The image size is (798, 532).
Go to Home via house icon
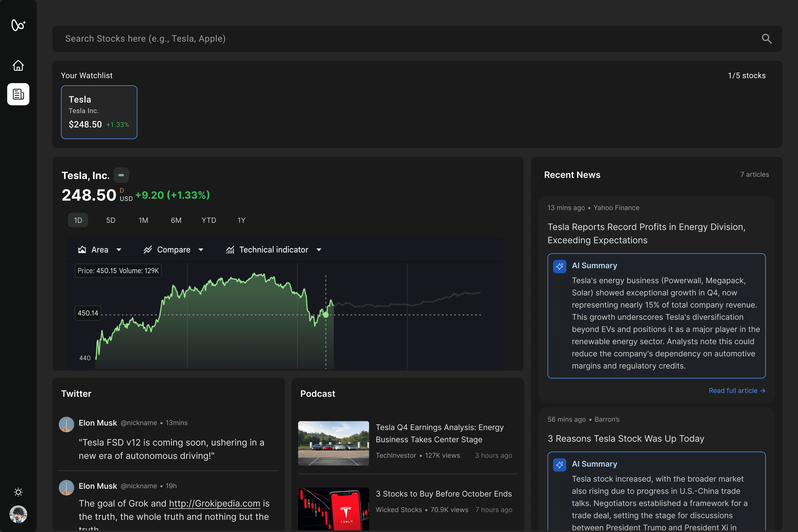point(18,65)
